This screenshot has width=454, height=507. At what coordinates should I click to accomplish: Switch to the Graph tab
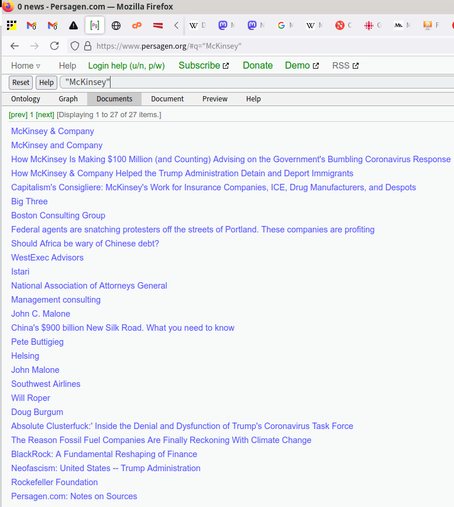pos(68,99)
